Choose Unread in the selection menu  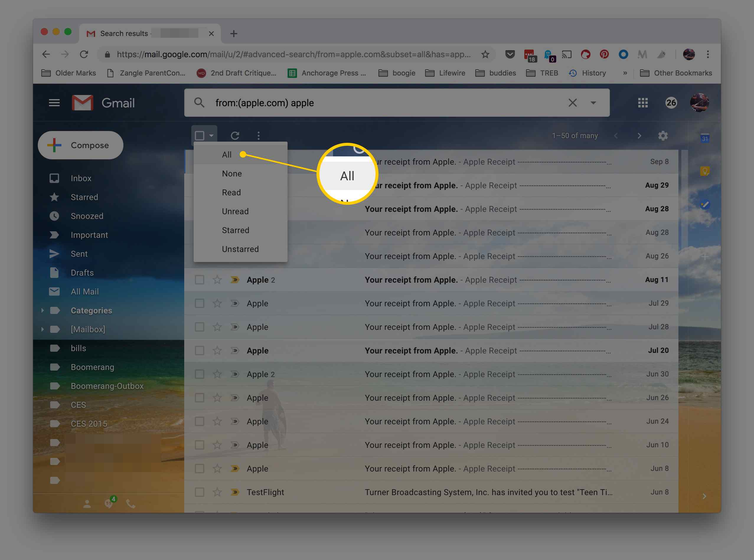pos(241,211)
